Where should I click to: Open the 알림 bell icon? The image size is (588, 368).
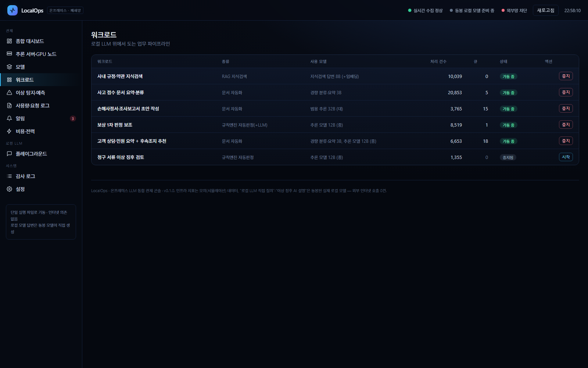pyautogui.click(x=10, y=118)
